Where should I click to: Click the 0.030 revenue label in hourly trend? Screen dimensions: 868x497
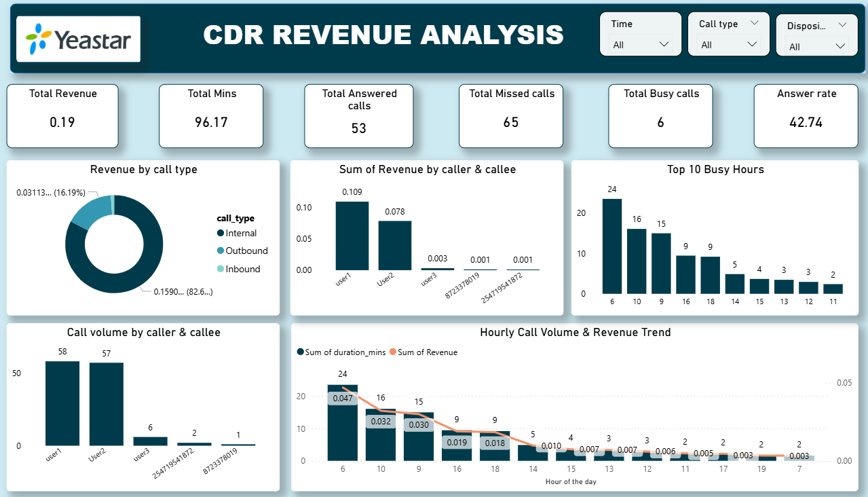tap(419, 424)
